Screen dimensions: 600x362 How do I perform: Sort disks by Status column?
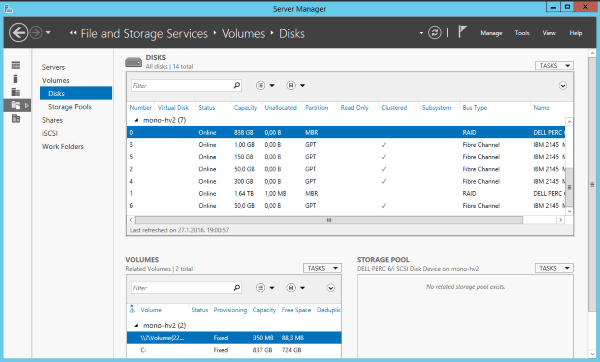(x=207, y=108)
